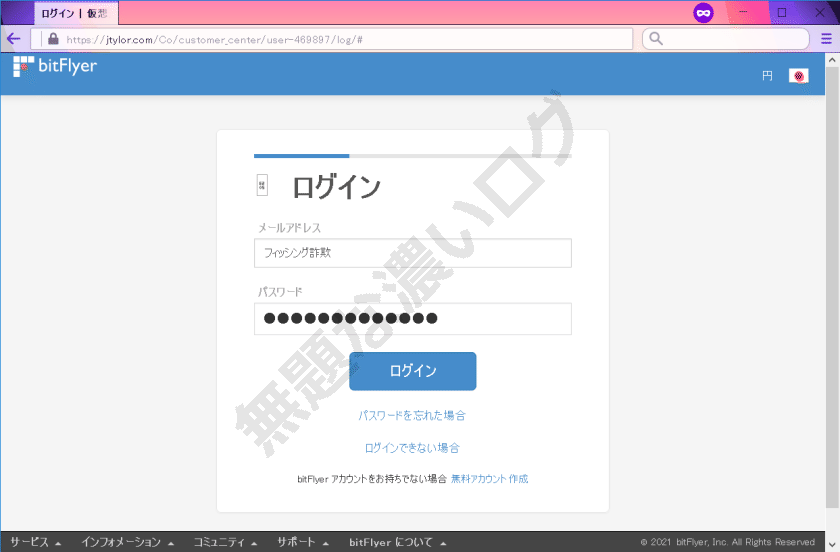Click the vertical scrollbar thumb
This screenshot has height=552, width=840.
(832, 287)
